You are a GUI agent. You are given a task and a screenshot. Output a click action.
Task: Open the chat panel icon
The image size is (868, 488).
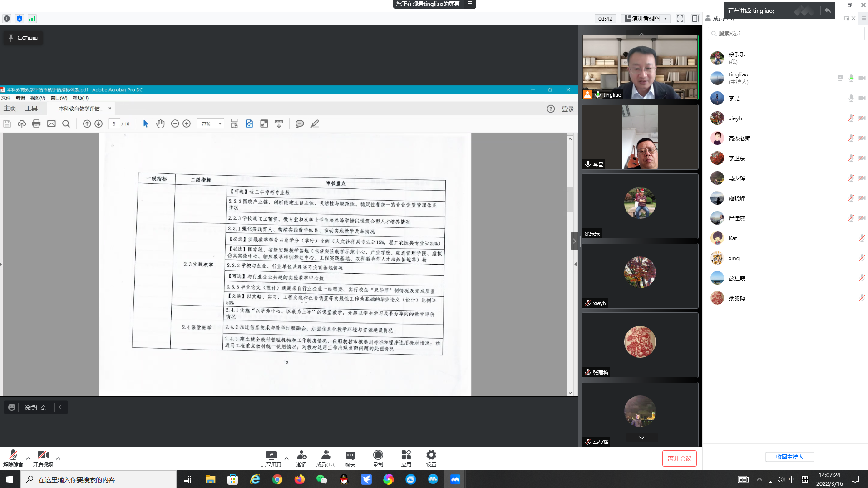point(350,456)
